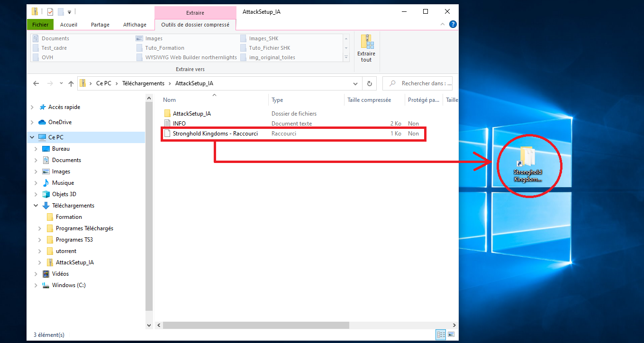This screenshot has height=343, width=644.
Task: Open the Fichier menu tab
Action: pyautogui.click(x=40, y=25)
